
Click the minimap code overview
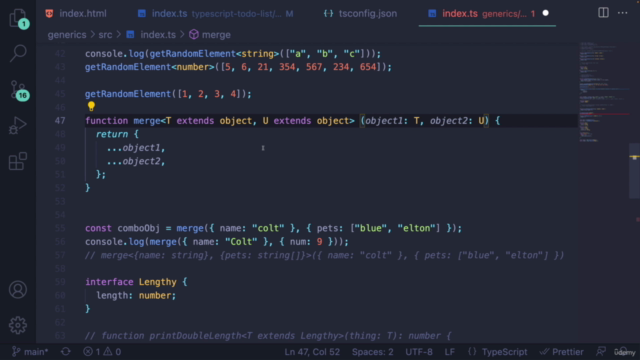[604, 92]
